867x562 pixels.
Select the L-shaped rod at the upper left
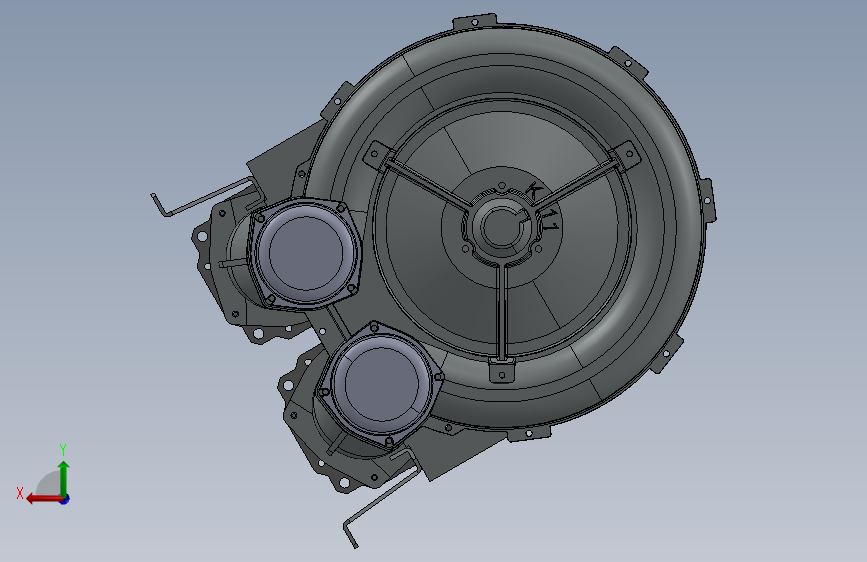tap(202, 196)
